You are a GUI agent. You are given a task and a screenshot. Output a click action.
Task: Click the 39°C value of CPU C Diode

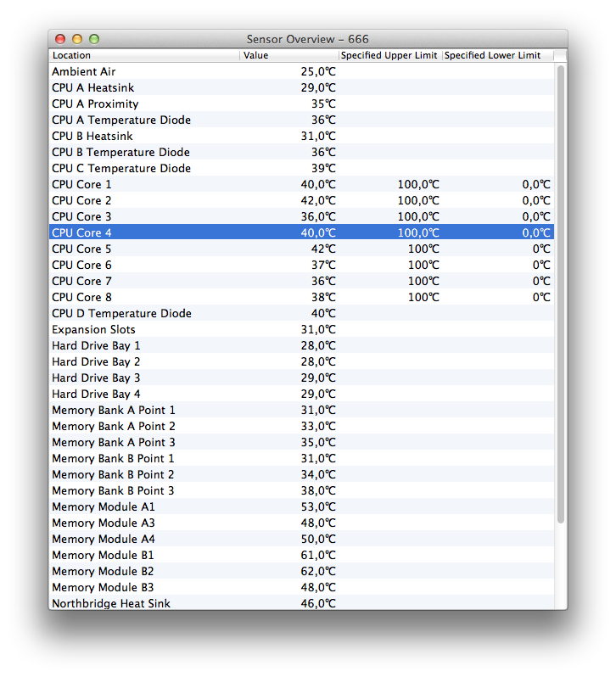(323, 168)
